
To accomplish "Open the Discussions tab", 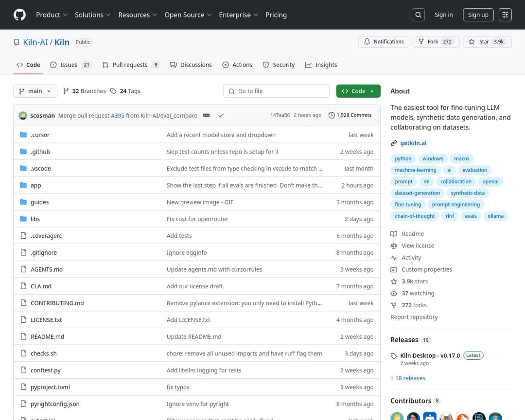I will click(x=191, y=65).
